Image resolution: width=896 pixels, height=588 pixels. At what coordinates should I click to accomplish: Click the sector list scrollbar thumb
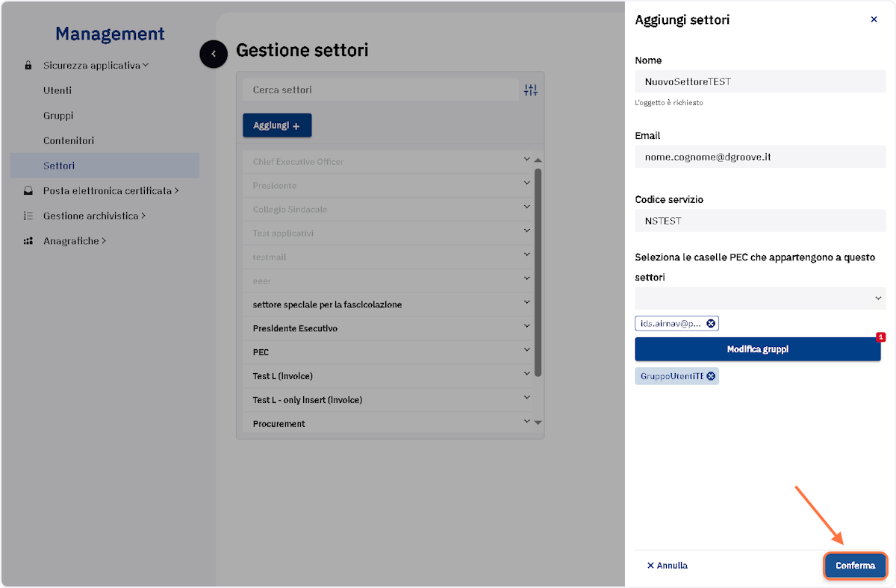538,272
